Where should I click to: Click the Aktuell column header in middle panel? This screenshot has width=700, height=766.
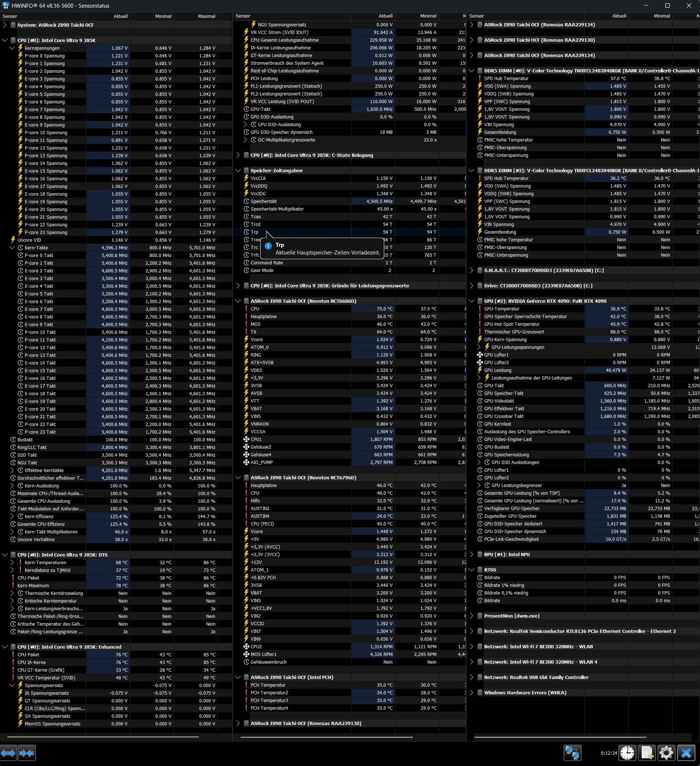pos(373,16)
